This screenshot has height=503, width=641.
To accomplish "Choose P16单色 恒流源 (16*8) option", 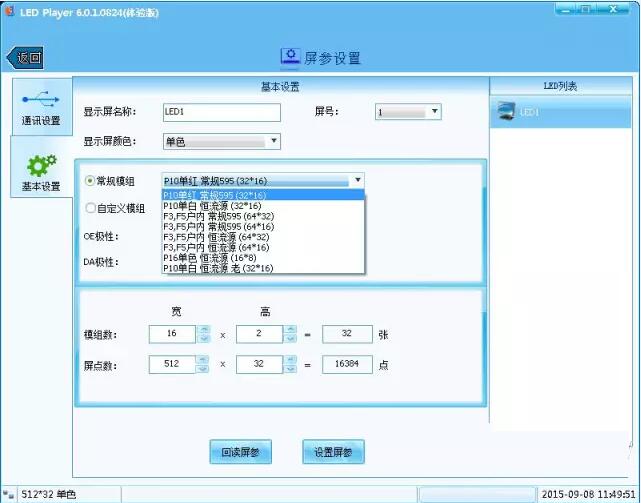I will pyautogui.click(x=263, y=258).
